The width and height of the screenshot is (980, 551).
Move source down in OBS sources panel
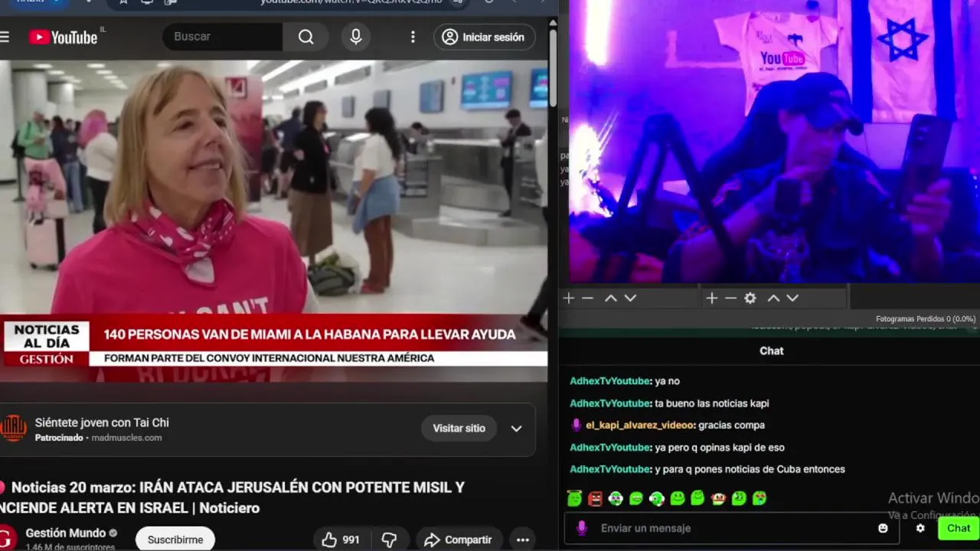point(792,298)
